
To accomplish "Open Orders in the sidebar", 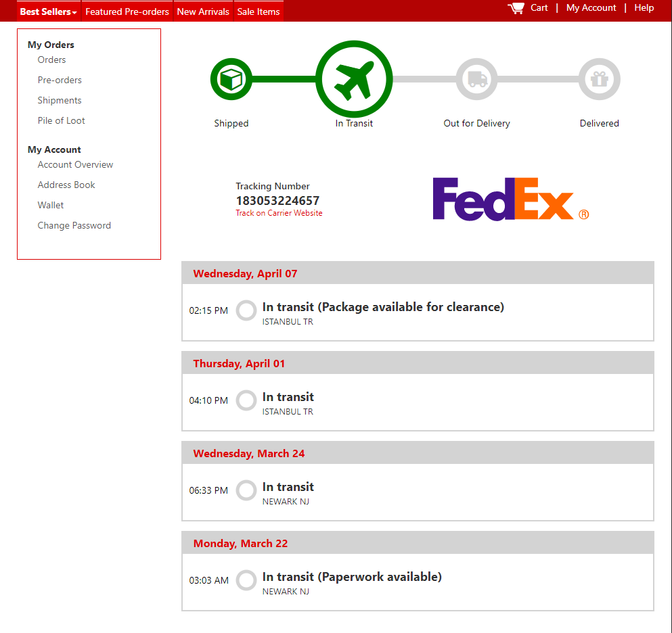I will tap(51, 60).
